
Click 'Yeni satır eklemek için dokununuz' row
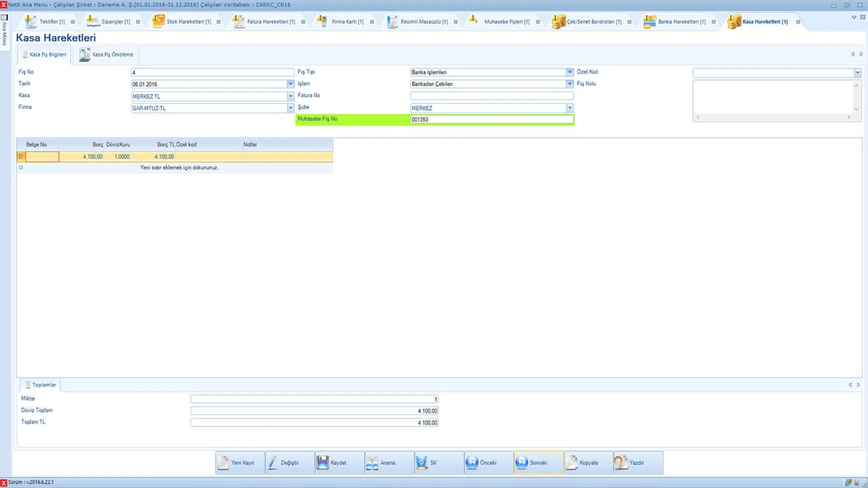point(179,167)
